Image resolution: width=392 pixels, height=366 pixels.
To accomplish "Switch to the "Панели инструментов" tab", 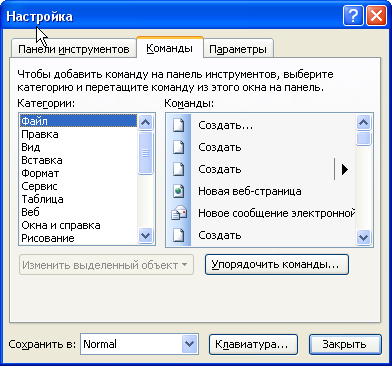I will (x=73, y=49).
